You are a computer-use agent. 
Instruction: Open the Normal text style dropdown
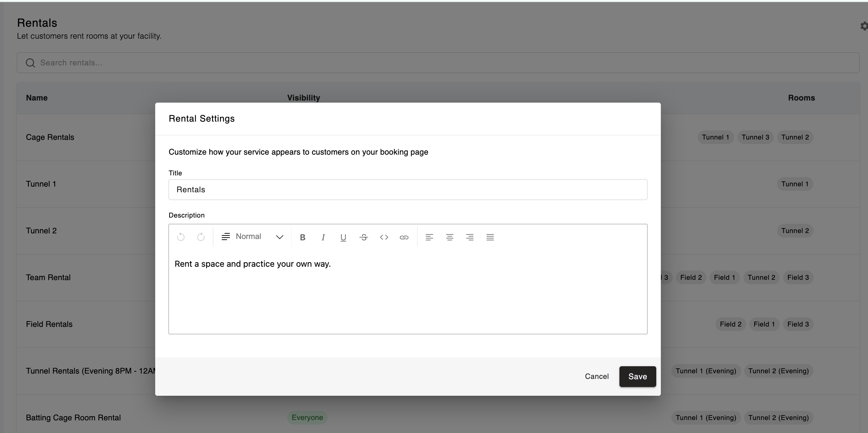point(248,237)
